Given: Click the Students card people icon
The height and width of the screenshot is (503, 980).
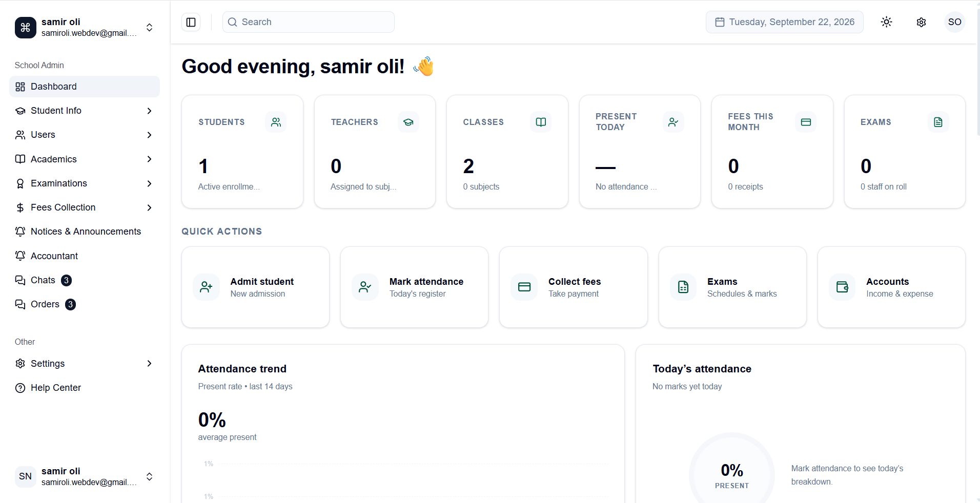Looking at the screenshot, I should [x=276, y=122].
